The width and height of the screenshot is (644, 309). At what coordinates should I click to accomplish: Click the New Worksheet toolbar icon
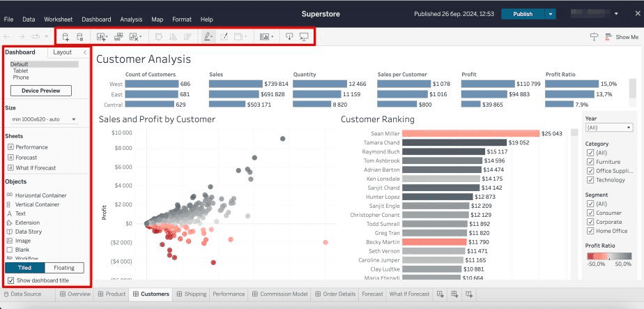point(100,36)
